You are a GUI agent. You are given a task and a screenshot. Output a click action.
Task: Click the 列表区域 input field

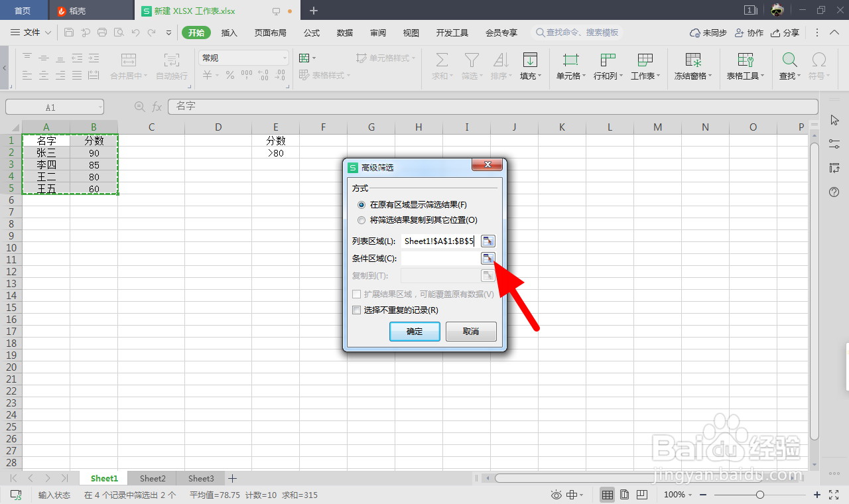click(x=440, y=241)
